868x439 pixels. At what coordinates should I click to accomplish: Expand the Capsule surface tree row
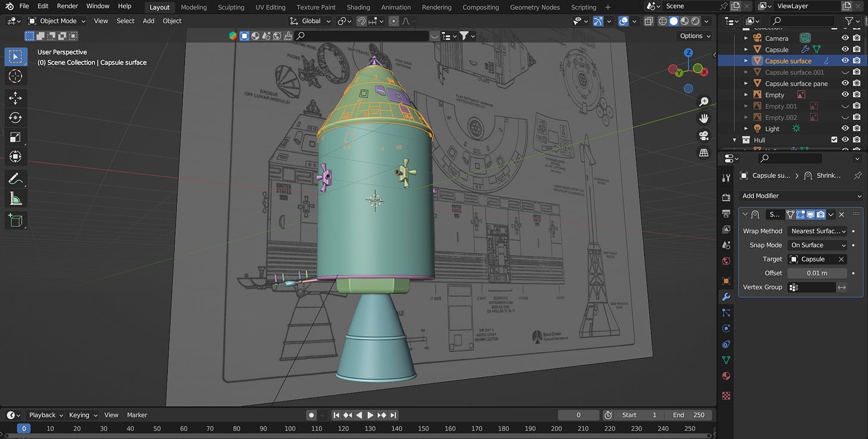[x=746, y=61]
